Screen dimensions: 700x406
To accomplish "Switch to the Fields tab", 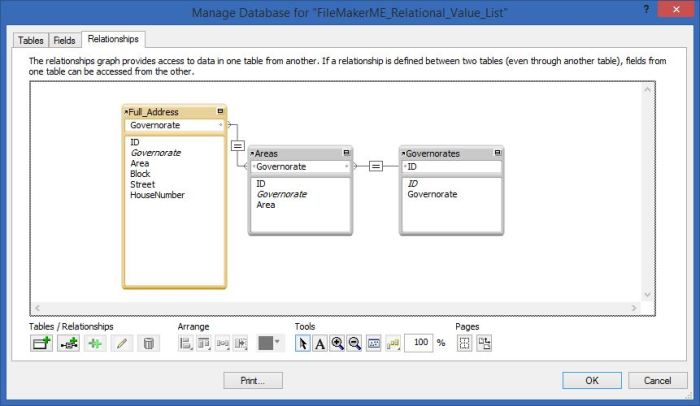I will [64, 40].
